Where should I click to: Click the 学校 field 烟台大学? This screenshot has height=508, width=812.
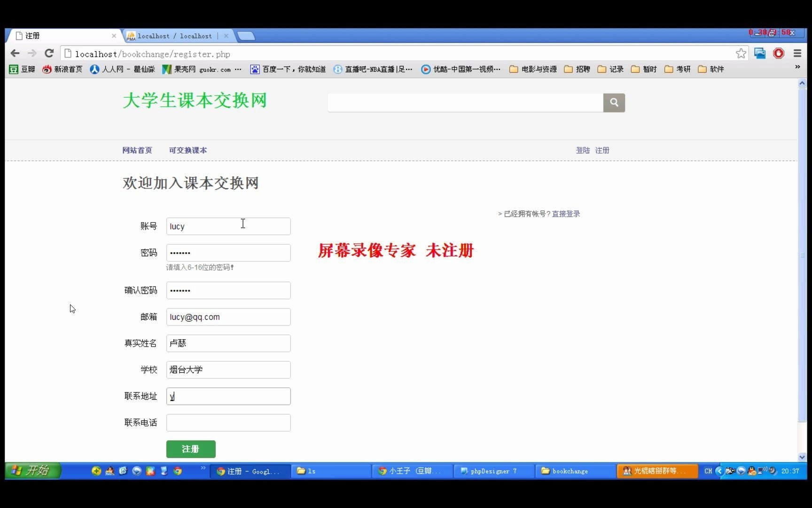click(228, 370)
